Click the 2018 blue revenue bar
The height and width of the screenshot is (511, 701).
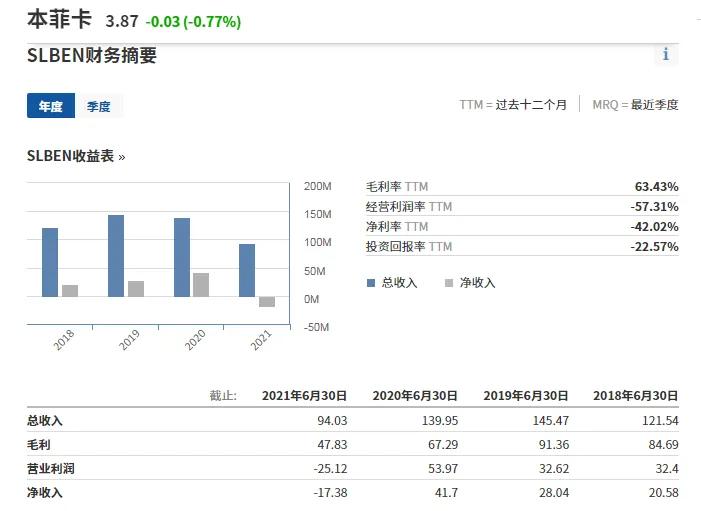(50, 262)
